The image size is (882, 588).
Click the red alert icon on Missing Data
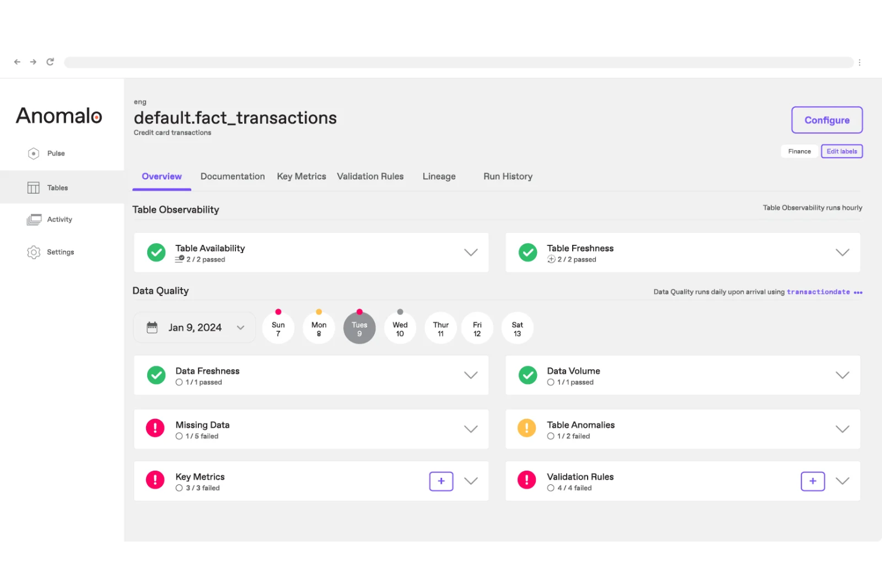coord(155,428)
